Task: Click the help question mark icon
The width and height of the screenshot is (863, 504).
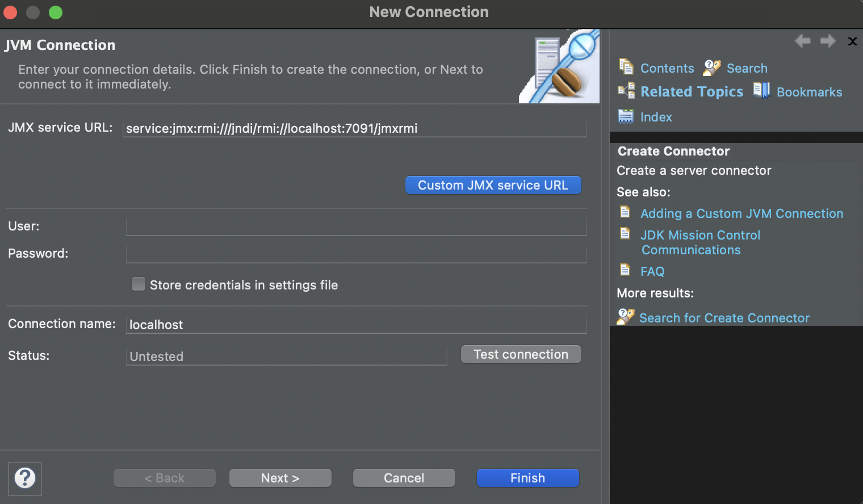Action: pyautogui.click(x=25, y=478)
